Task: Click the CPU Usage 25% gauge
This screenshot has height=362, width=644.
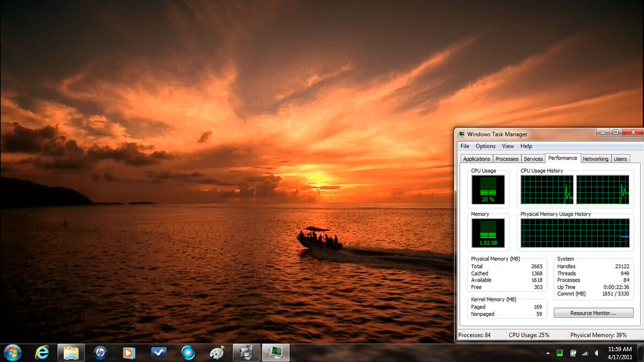Action: (x=488, y=190)
